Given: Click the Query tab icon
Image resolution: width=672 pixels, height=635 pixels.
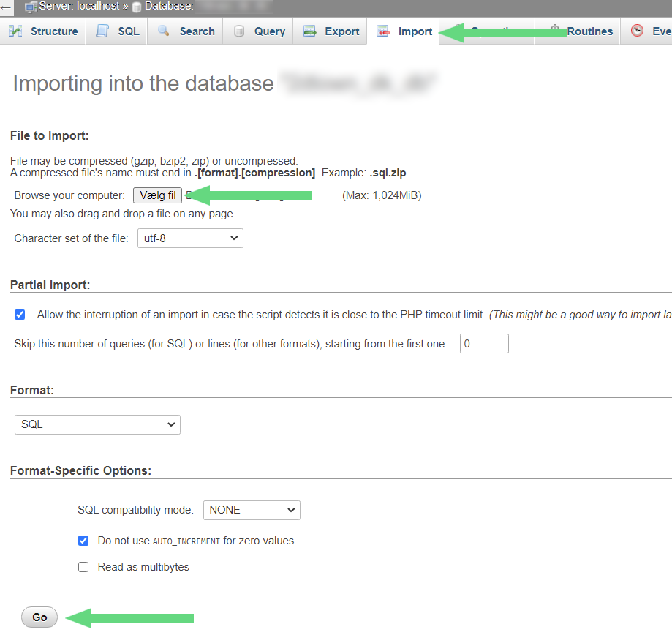Looking at the screenshot, I should [238, 31].
